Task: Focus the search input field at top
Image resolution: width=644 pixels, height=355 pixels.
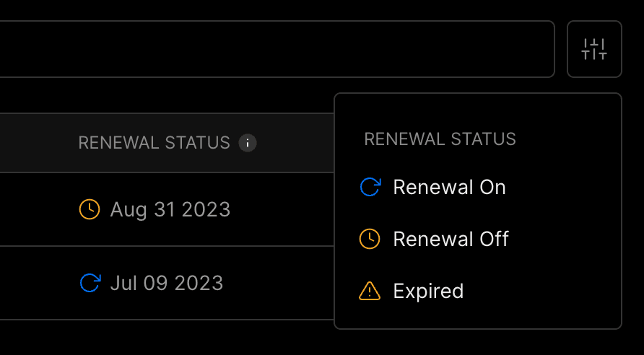Action: (x=274, y=49)
